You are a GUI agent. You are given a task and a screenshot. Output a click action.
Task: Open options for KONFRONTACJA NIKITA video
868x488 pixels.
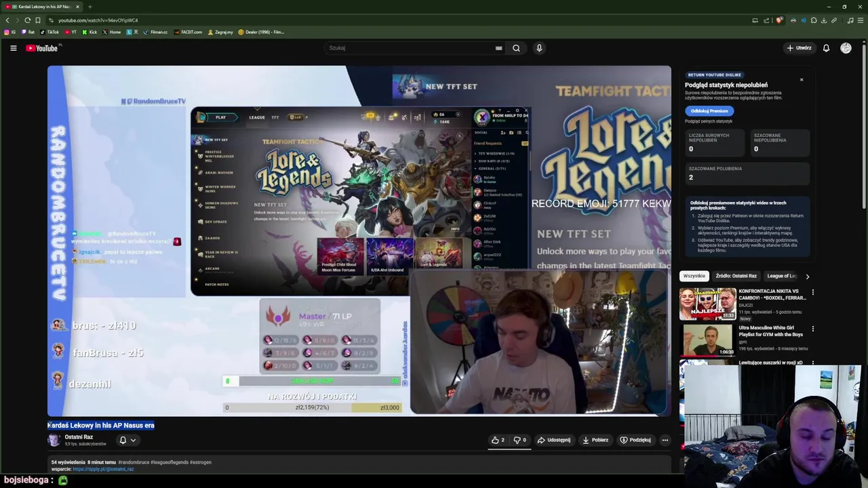[x=812, y=292]
